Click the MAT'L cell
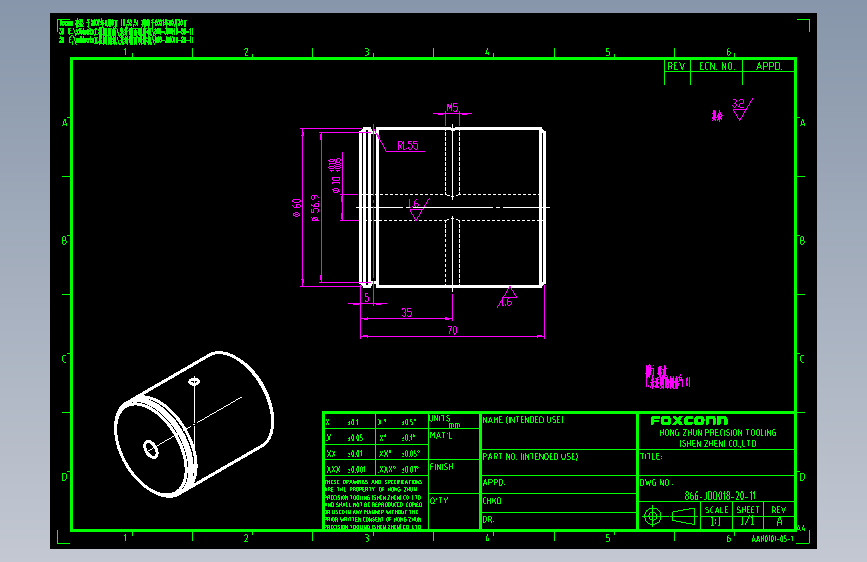 pos(454,444)
